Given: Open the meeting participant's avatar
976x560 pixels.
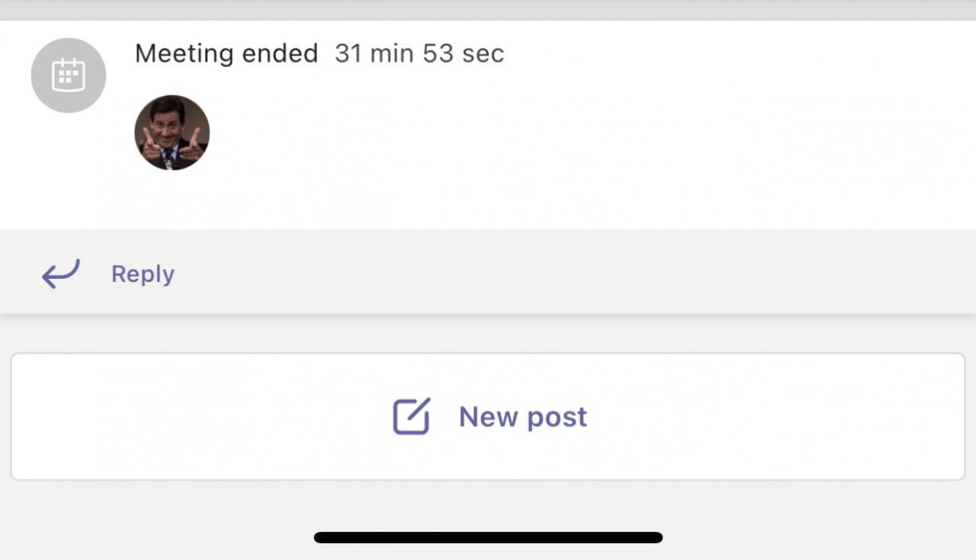Looking at the screenshot, I should [x=172, y=133].
